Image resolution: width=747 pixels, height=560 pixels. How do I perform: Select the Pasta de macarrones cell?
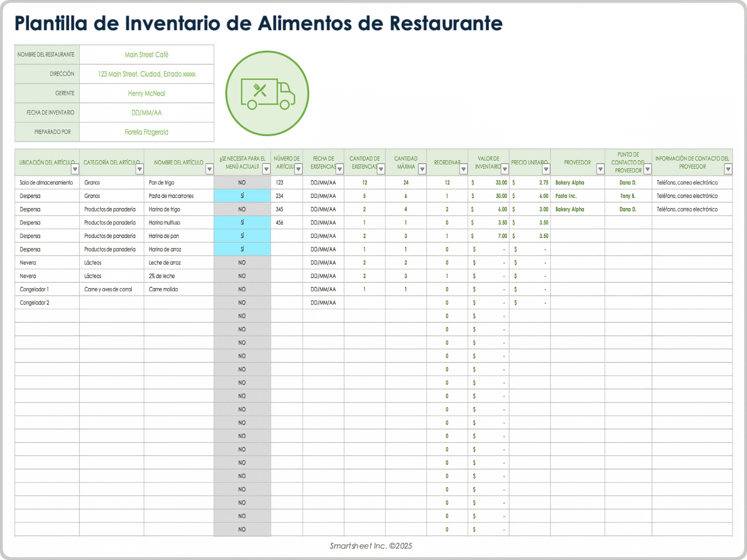(x=179, y=196)
